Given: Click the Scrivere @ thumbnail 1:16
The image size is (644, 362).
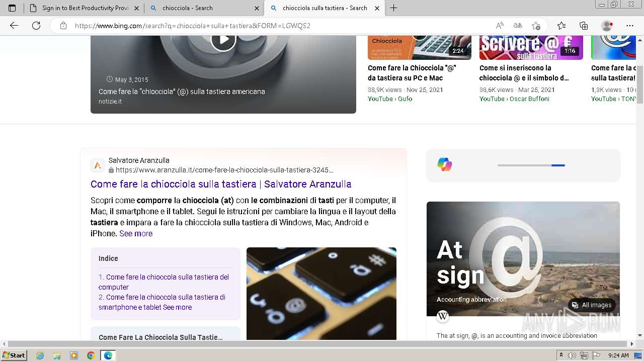Looking at the screenshot, I should pyautogui.click(x=531, y=47).
